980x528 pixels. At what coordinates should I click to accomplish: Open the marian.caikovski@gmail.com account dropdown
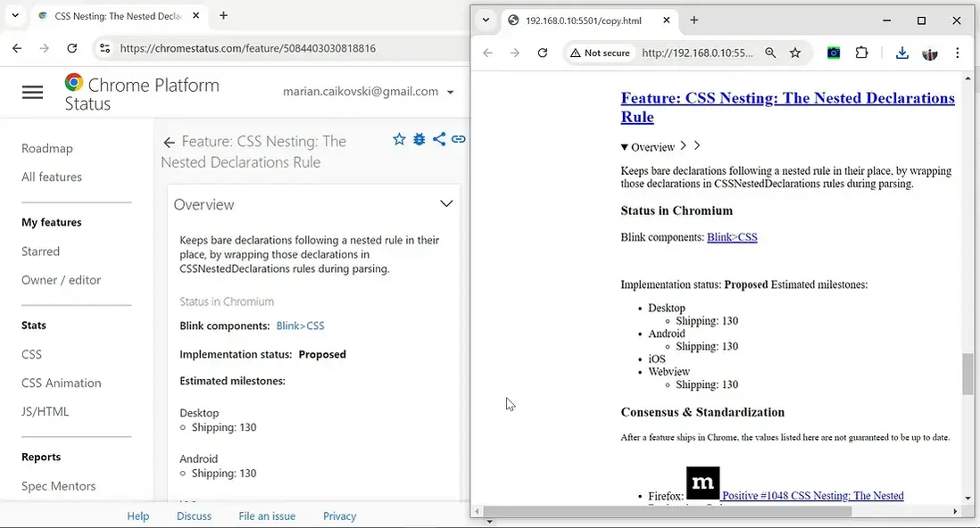368,91
